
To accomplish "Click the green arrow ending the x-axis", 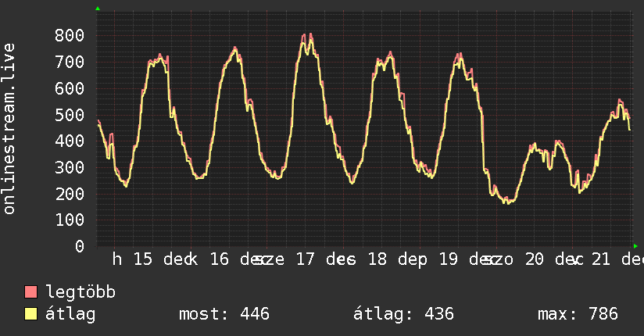I will pyautogui.click(x=635, y=246).
